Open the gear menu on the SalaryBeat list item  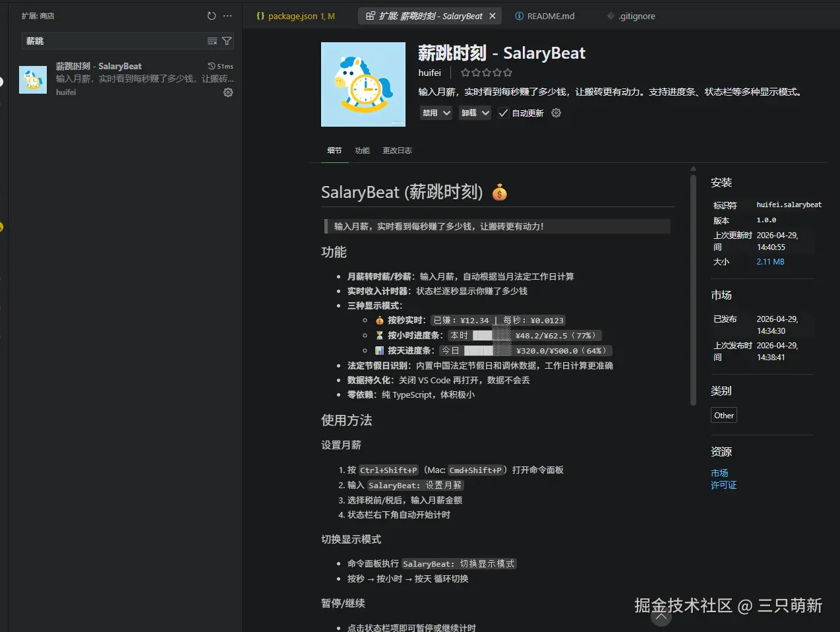pyautogui.click(x=227, y=92)
